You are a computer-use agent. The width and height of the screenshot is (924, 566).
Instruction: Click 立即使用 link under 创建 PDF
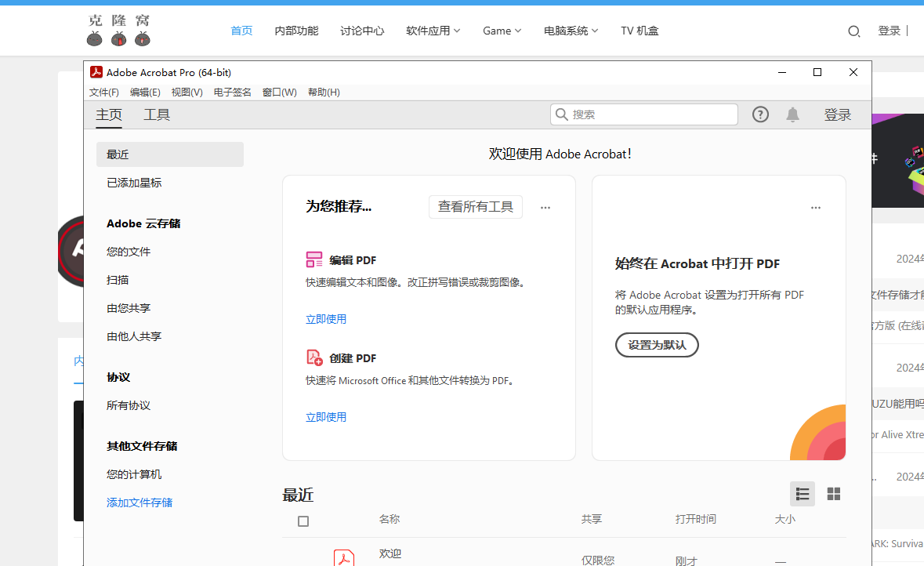[x=326, y=417]
